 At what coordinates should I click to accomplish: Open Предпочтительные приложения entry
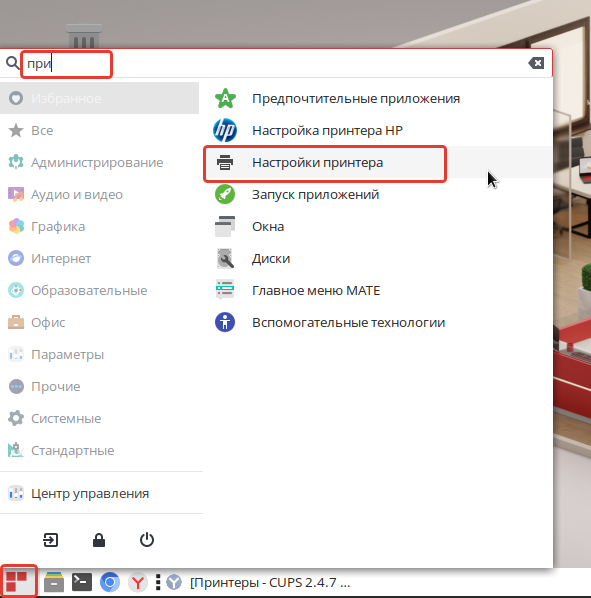point(377,98)
